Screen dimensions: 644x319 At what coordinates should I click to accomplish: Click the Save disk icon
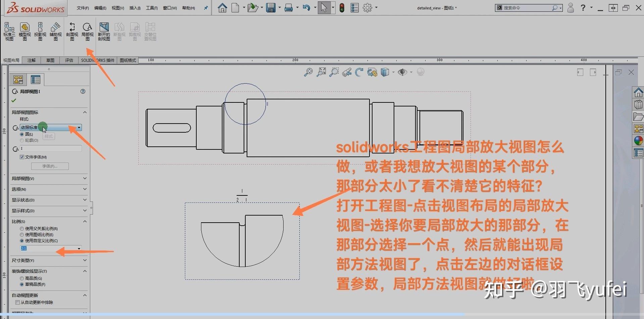(x=270, y=7)
